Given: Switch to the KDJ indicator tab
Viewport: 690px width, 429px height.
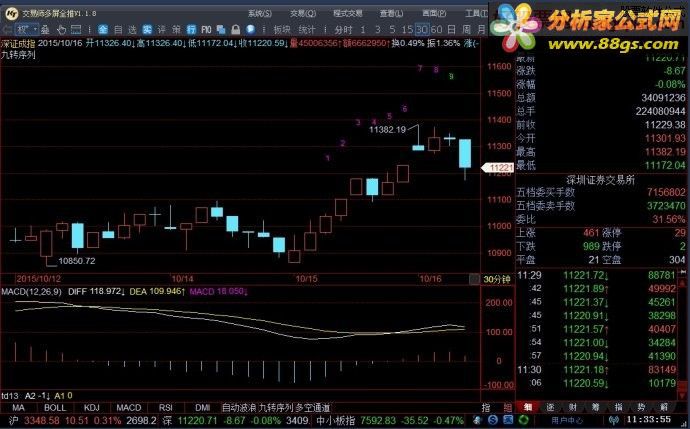Looking at the screenshot, I should pyautogui.click(x=92, y=407).
